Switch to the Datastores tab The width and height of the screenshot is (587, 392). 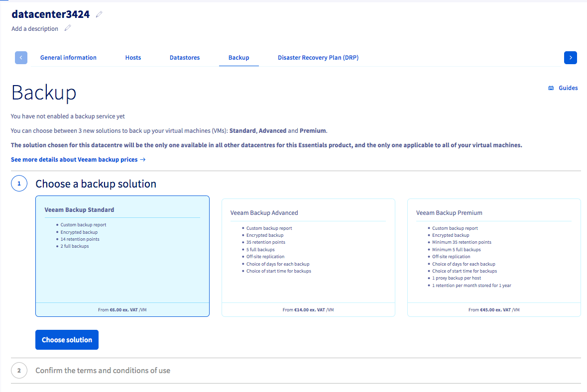click(x=185, y=57)
